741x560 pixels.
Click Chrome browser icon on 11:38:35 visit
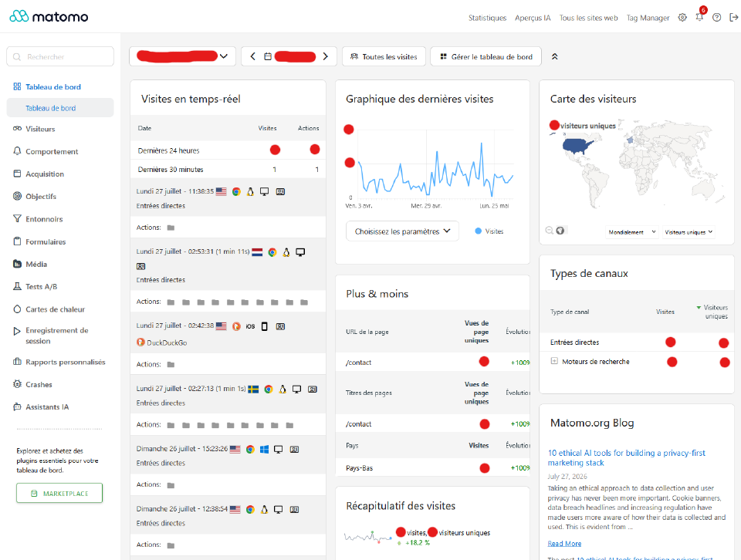pyautogui.click(x=236, y=192)
